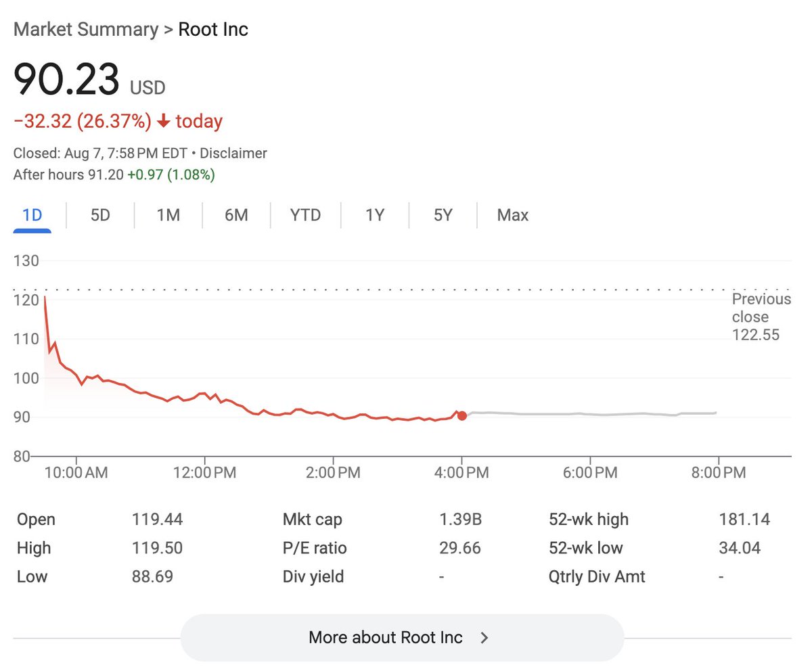Click the Div yield label

click(313, 576)
